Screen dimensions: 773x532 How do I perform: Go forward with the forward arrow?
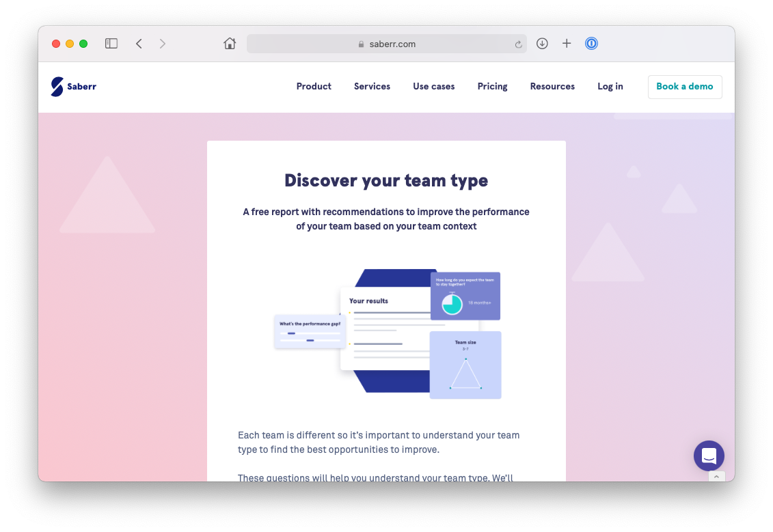(163, 43)
